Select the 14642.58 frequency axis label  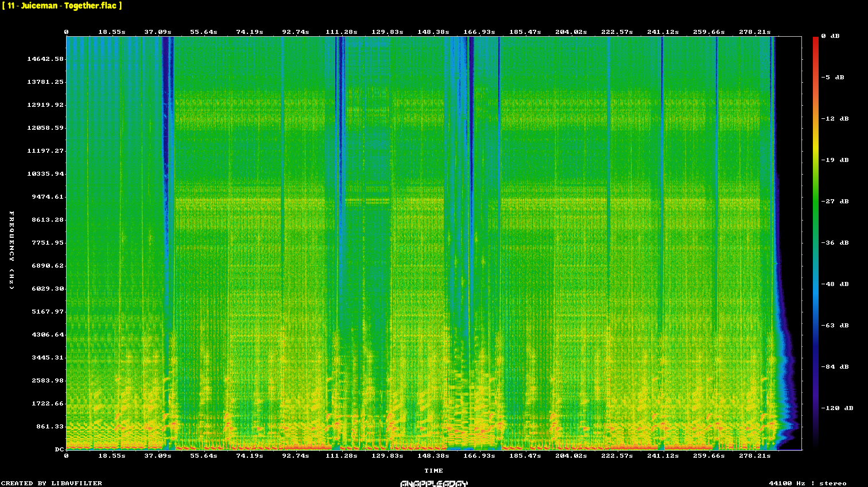pos(45,59)
